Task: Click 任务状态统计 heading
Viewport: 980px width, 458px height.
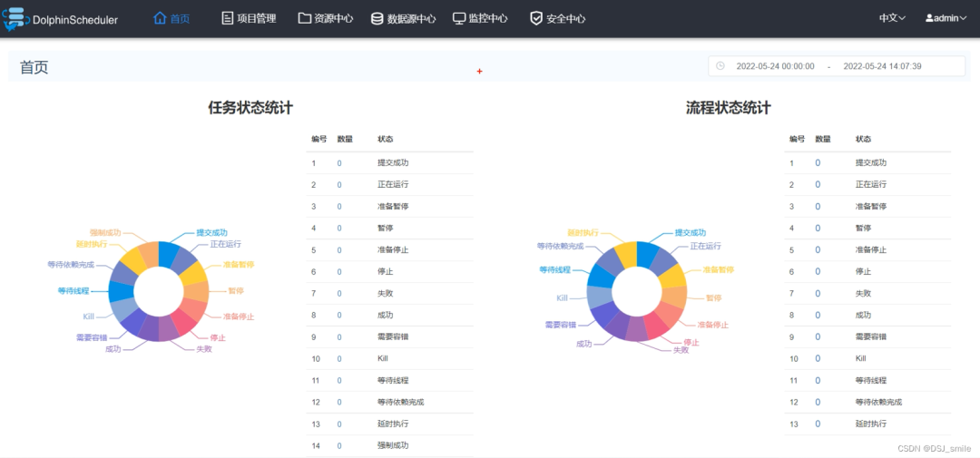Action: 250,108
